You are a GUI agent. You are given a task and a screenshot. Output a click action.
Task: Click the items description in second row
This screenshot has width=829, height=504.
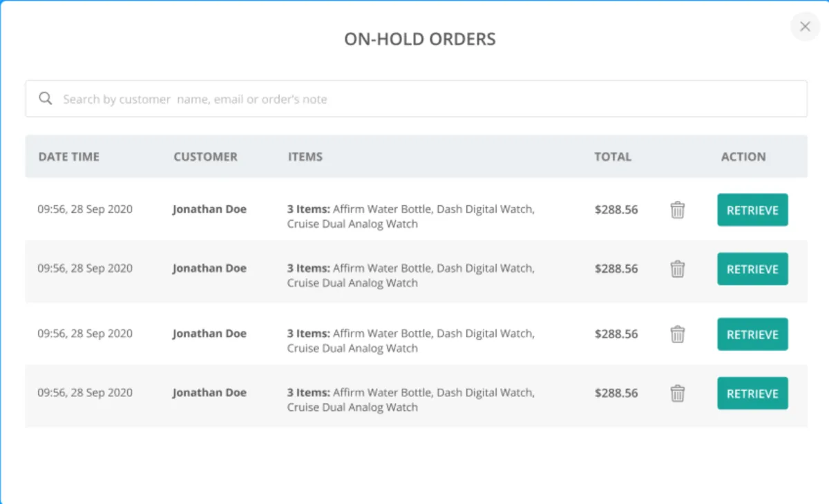[x=410, y=275]
